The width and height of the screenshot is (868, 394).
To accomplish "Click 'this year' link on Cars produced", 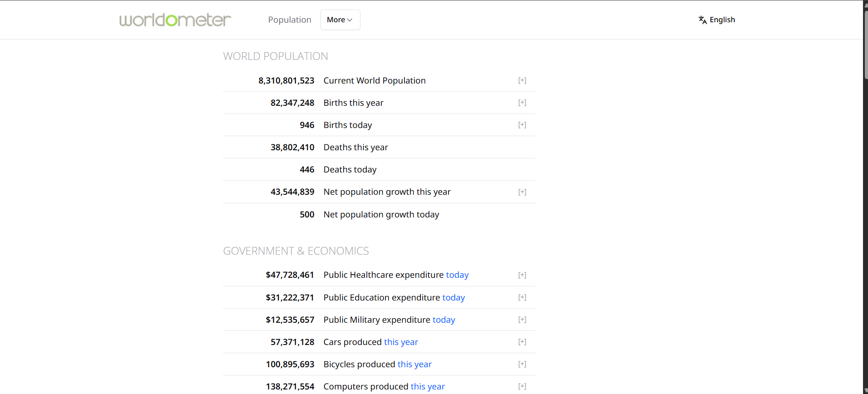I will [401, 342].
